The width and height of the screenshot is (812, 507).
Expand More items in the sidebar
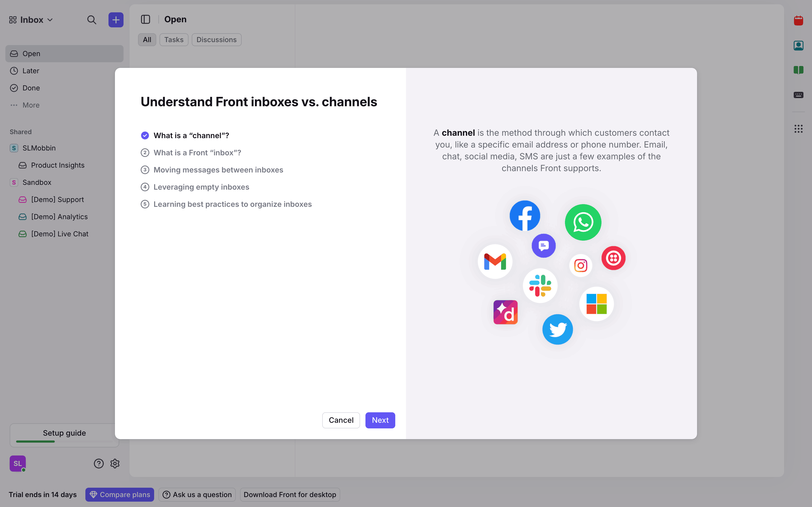[x=31, y=105]
